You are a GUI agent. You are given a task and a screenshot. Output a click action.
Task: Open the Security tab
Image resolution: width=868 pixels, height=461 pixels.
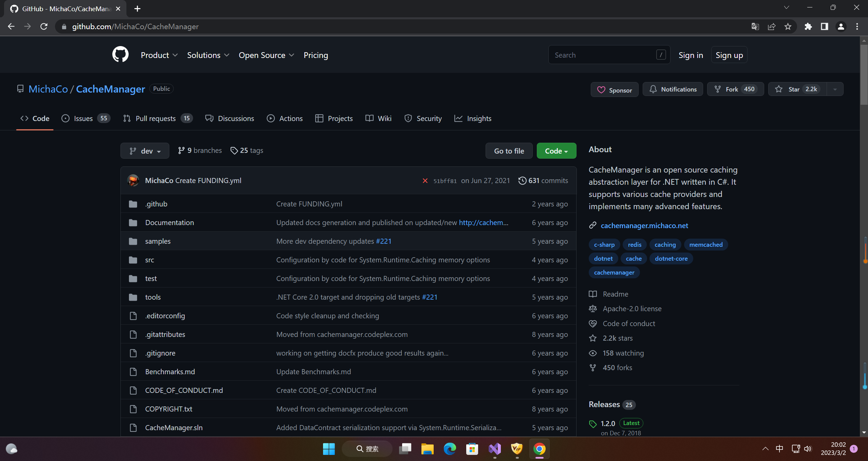point(423,118)
